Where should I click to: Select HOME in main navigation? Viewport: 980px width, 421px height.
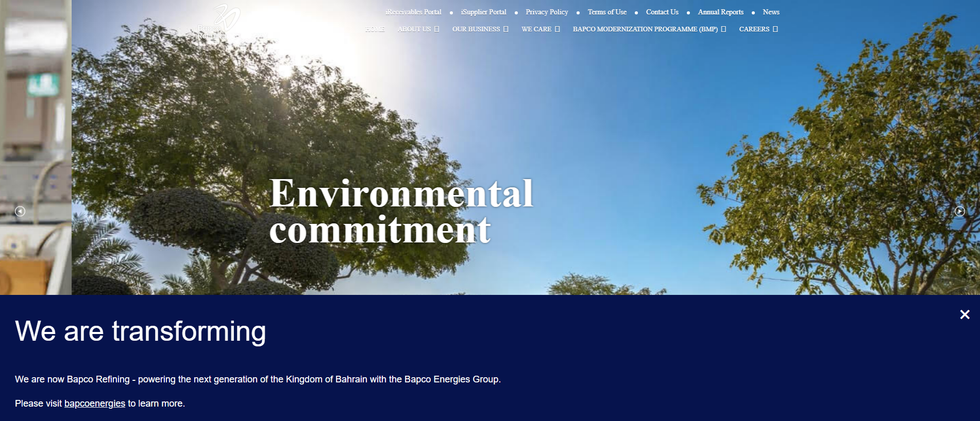[x=375, y=29]
